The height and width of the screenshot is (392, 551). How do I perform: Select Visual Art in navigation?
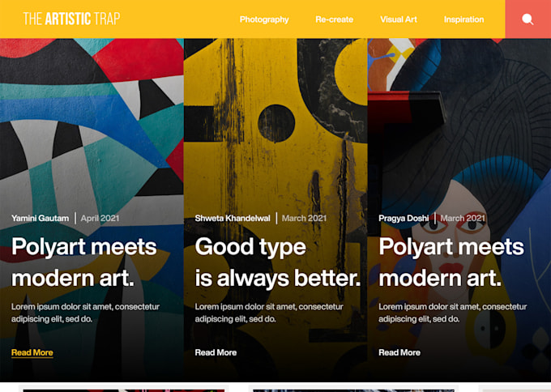399,19
